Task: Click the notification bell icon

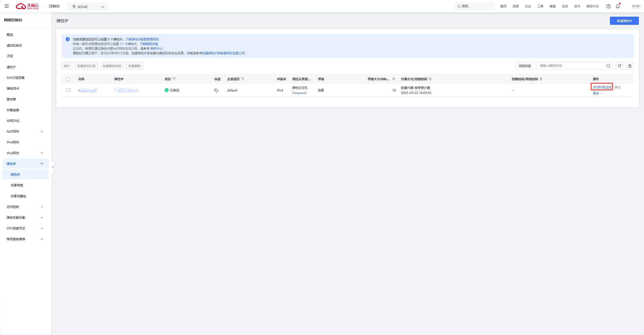Action: pos(618,6)
